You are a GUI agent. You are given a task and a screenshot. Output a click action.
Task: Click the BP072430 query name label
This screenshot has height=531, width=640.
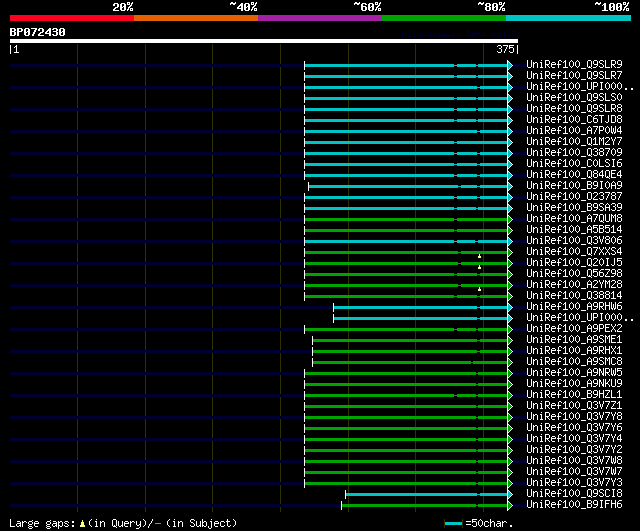pos(38,32)
